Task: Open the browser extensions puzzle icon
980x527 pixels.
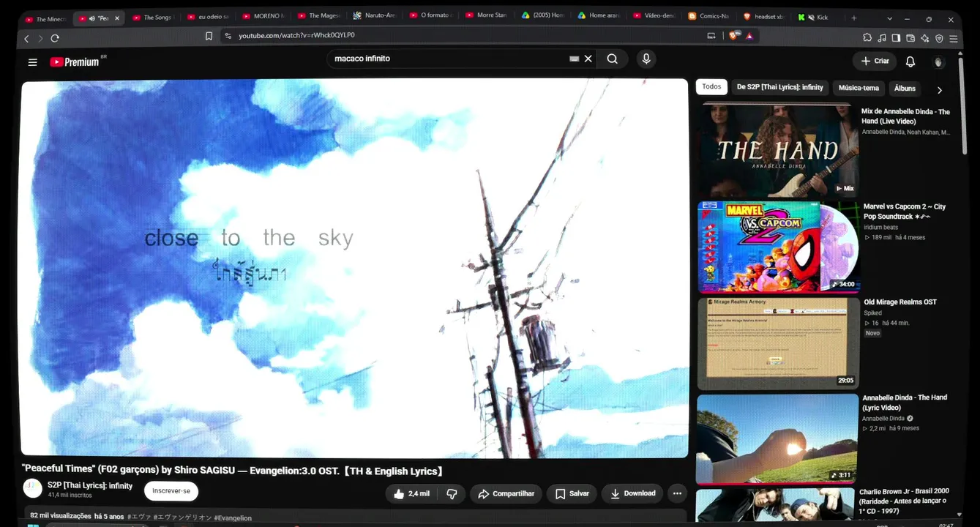Action: [867, 38]
